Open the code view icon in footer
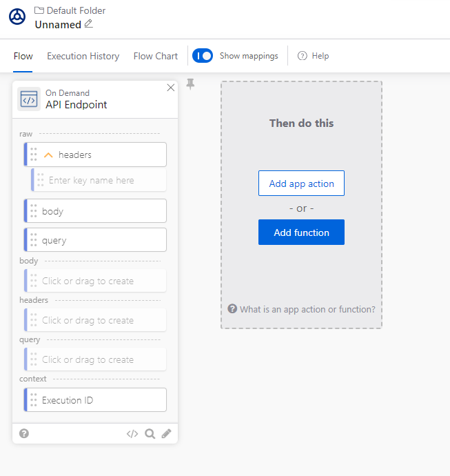This screenshot has width=450, height=476. [x=132, y=434]
